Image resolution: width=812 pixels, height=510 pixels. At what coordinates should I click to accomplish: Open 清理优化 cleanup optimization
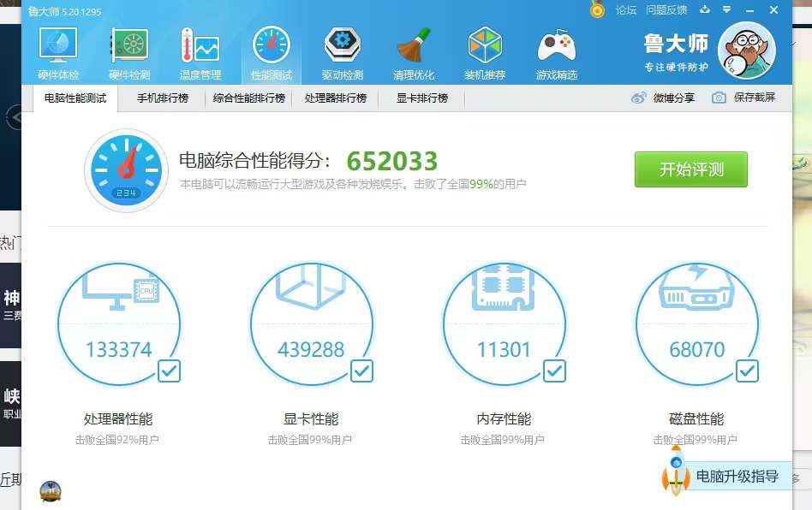click(x=413, y=54)
